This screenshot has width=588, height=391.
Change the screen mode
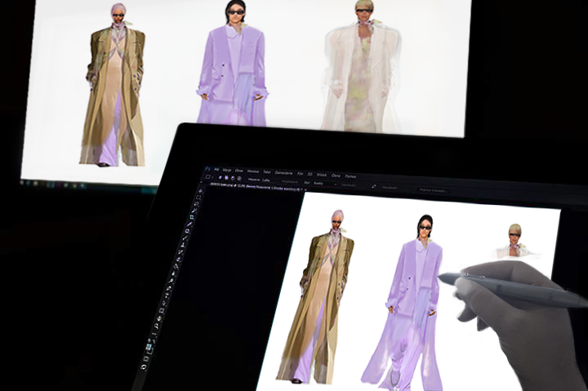click(x=143, y=367)
